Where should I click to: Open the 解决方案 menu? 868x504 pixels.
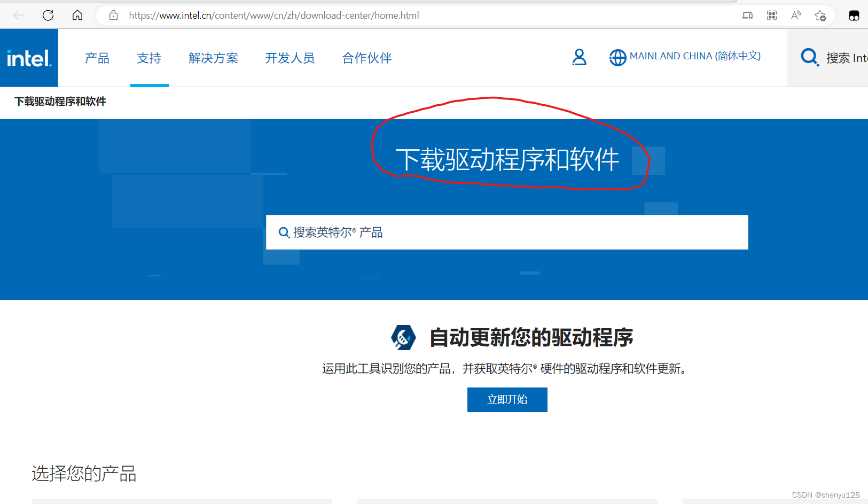coord(214,58)
